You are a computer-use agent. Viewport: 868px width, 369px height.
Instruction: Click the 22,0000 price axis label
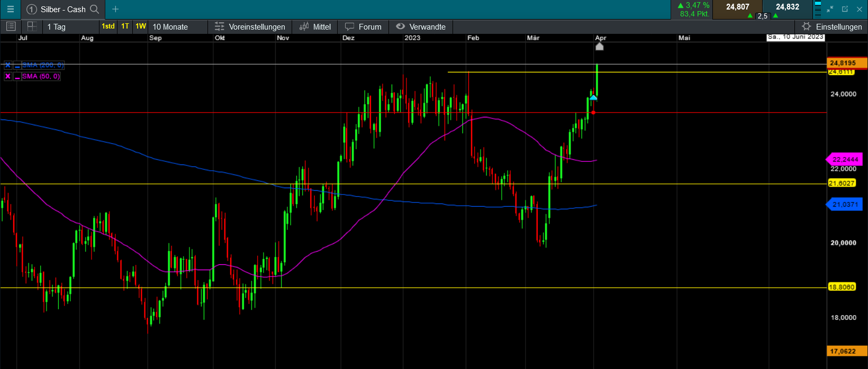[x=843, y=169]
